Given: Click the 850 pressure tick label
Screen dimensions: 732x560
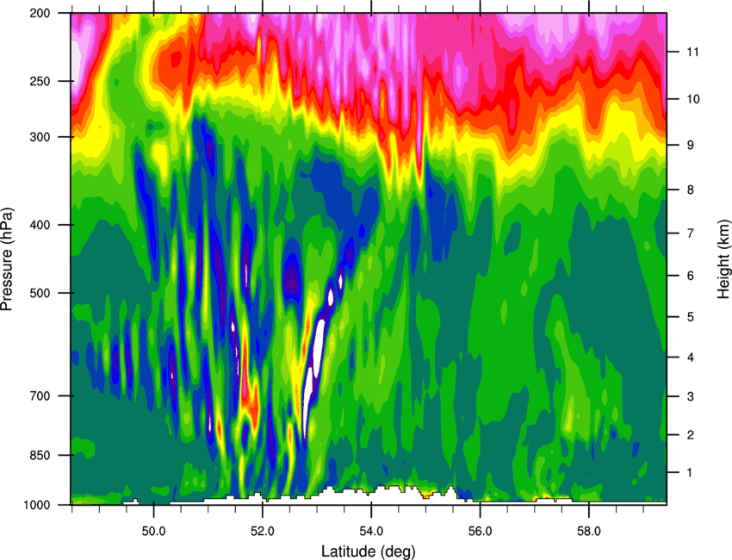Looking at the screenshot, I should 40,456.
